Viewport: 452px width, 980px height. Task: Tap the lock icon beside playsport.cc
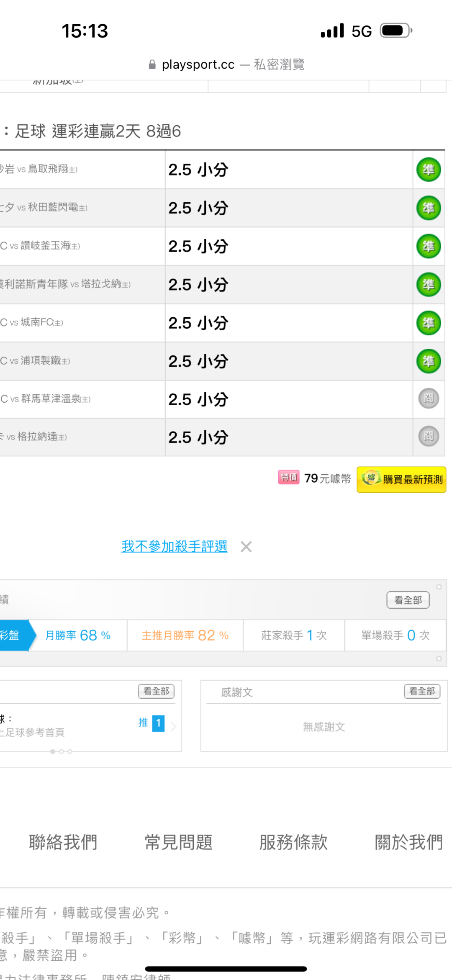tap(152, 64)
